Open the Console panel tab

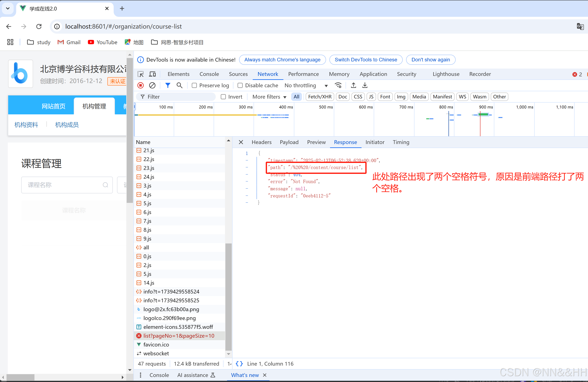209,74
